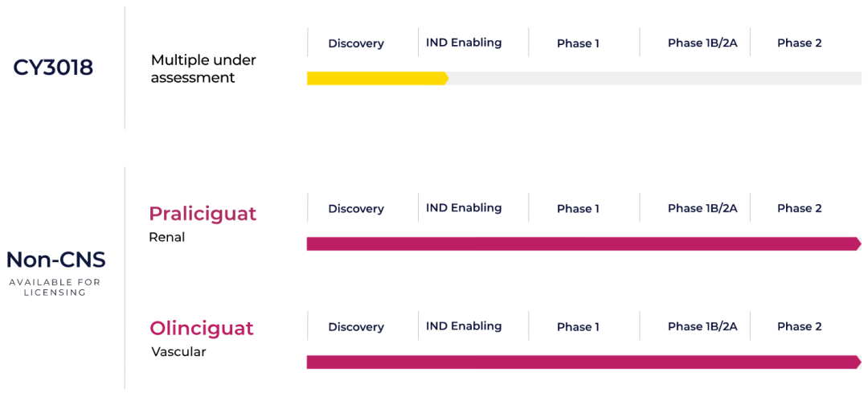Click the Multiple under assessment text

[x=203, y=68]
